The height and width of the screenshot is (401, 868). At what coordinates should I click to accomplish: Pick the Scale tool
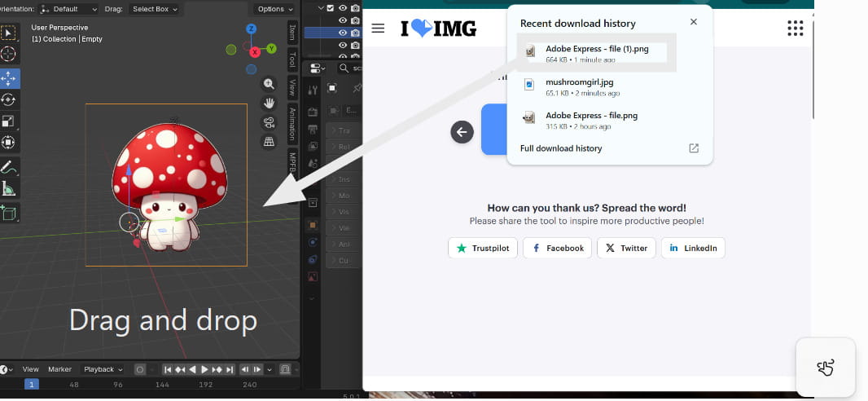8,121
